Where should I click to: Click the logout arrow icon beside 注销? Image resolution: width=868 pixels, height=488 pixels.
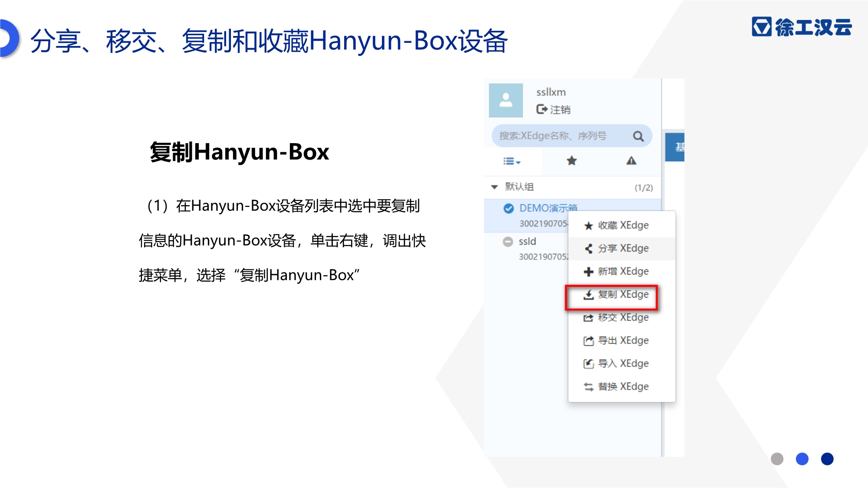pyautogui.click(x=542, y=109)
